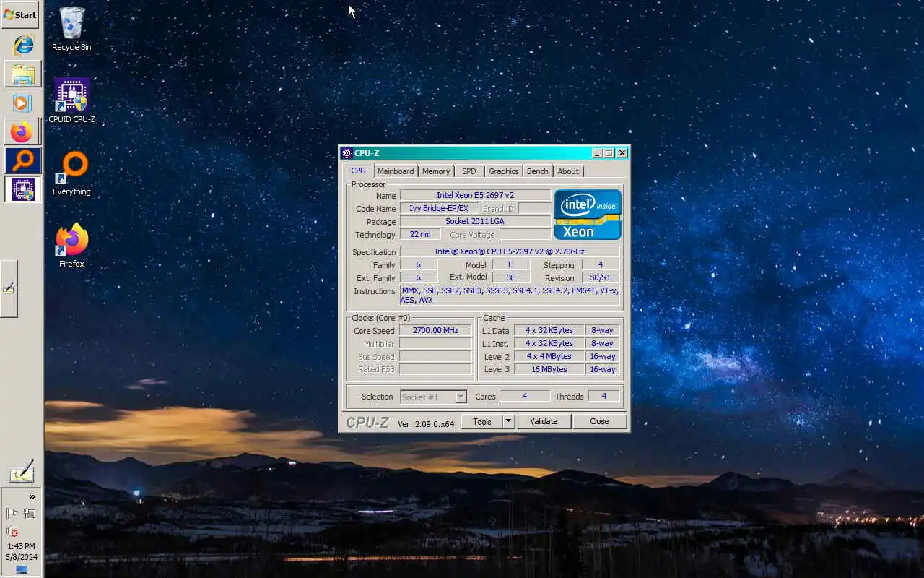Click the Cores count field
Viewport: 924px width, 578px height.
(525, 396)
